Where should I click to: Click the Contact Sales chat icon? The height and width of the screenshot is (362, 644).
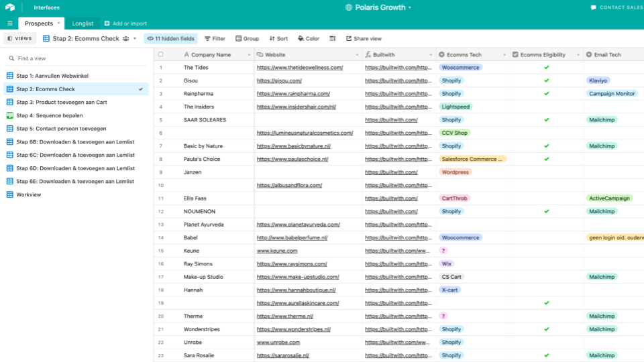pyautogui.click(x=593, y=7)
